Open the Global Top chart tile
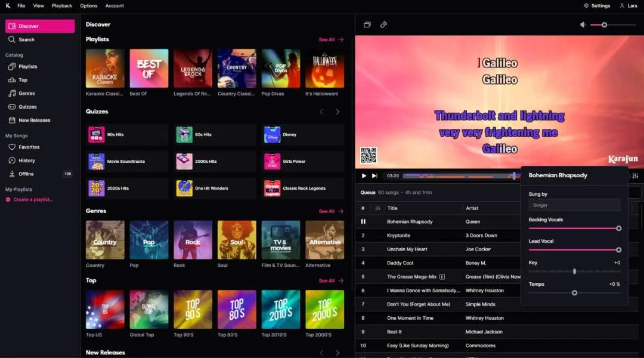Screen dimensions: 644x358 149,310
